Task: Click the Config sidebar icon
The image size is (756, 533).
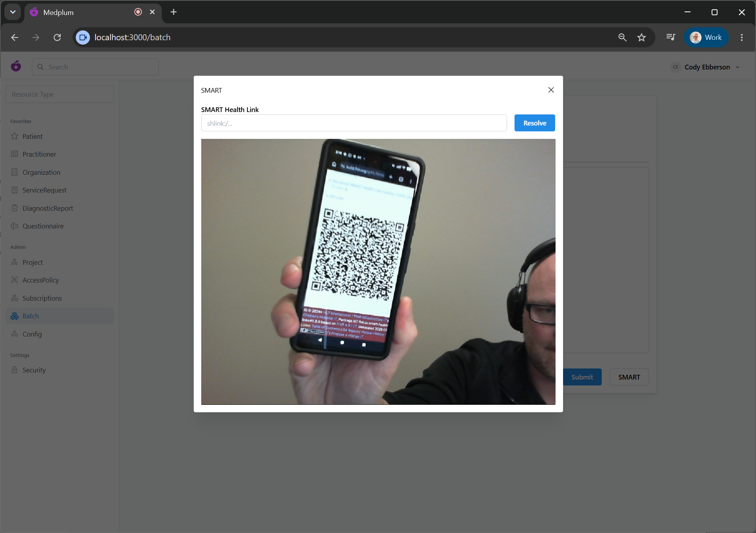Action: 15,334
